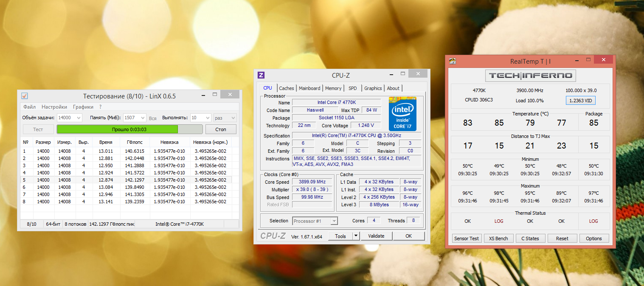The width and height of the screenshot is (644, 286).
Task: Switch to the Graphics tab in CPU-Z
Action: (373, 88)
